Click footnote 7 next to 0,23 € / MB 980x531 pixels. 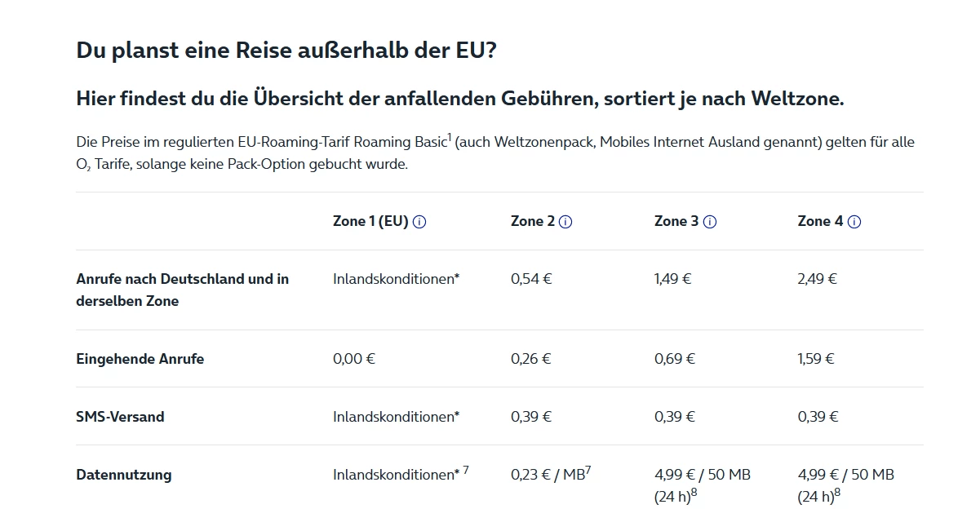[588, 469]
